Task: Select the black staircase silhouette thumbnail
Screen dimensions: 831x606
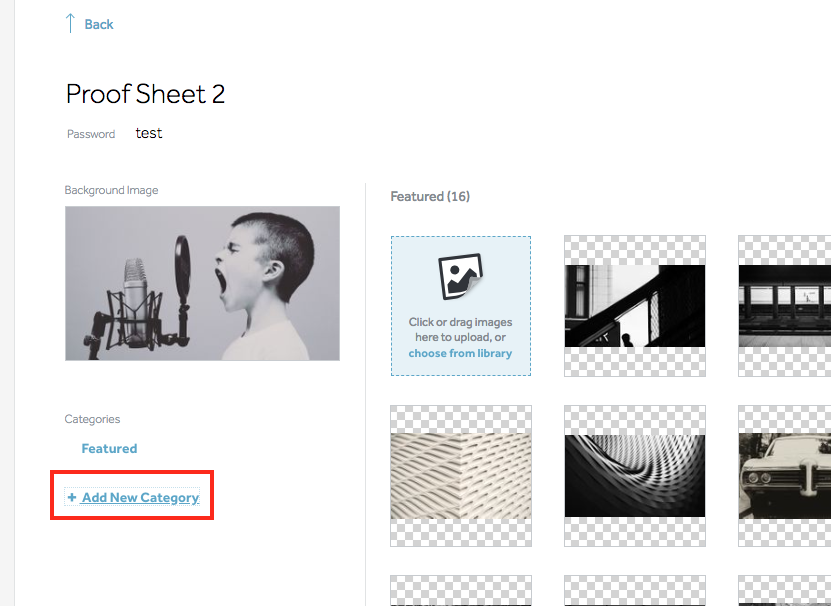Action: (634, 305)
